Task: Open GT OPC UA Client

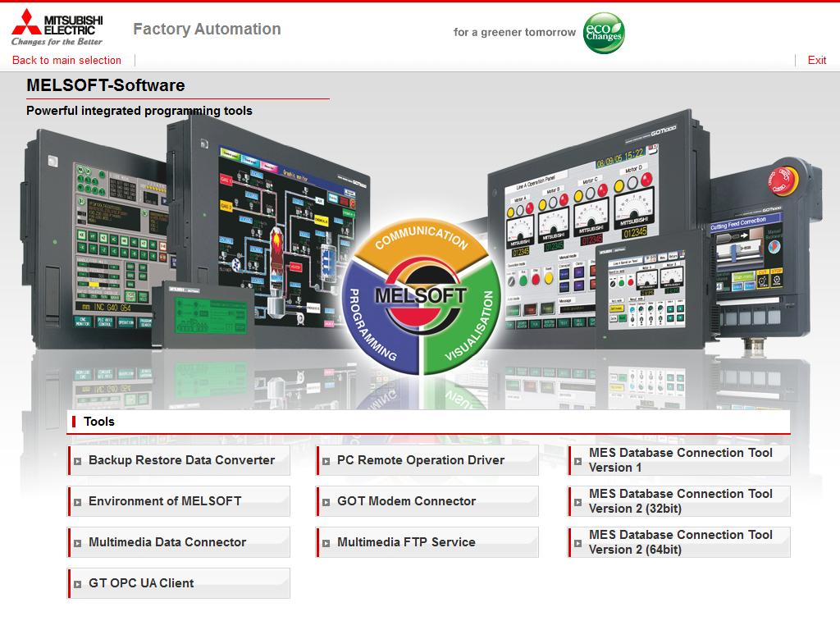Action: click(x=179, y=583)
